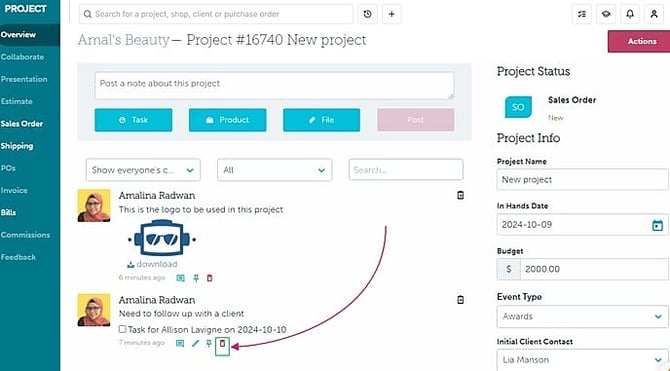Click the Actions button

(639, 41)
